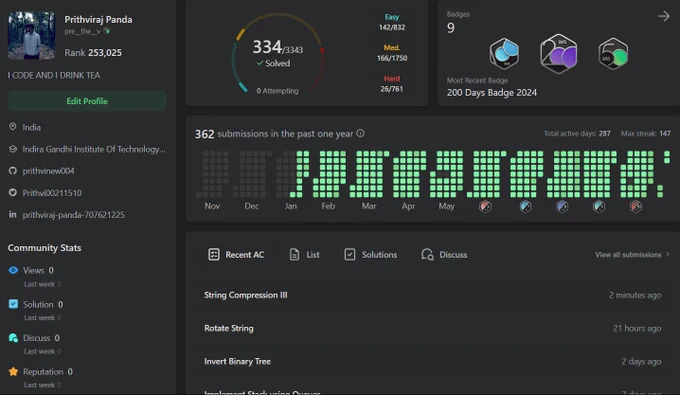Click the info icon beside submissions count
Screen dimensions: 680x395
point(360,133)
